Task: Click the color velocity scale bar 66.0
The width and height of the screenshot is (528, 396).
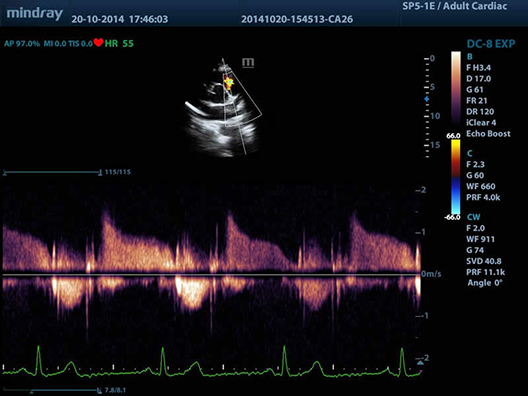Action: (456, 177)
